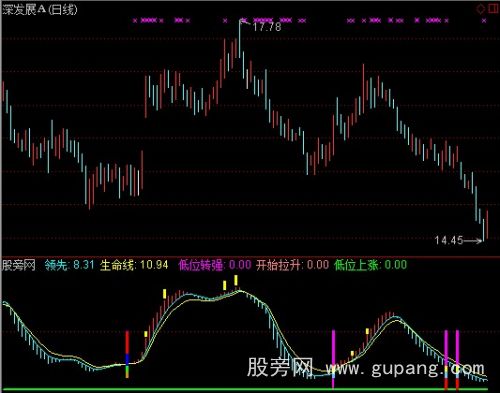
Task: Select the 深发展A (日线) chart title
Action: tap(40, 9)
